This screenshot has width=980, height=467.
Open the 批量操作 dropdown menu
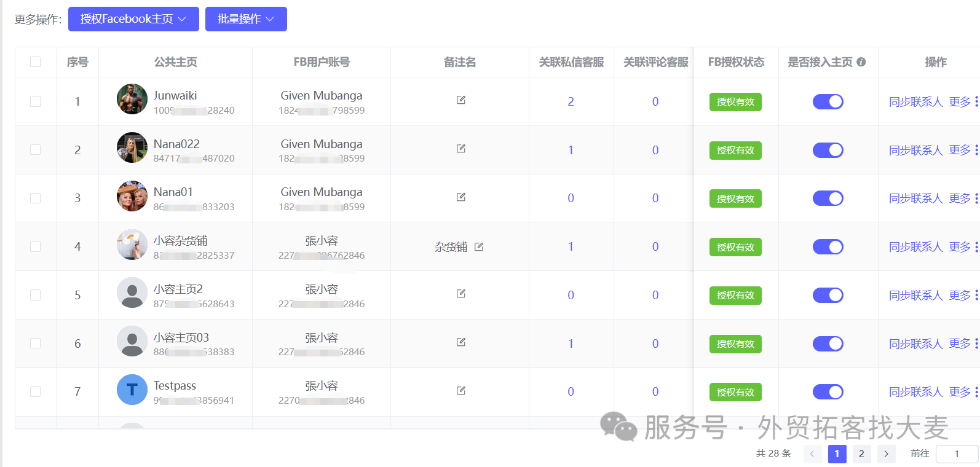pos(246,19)
